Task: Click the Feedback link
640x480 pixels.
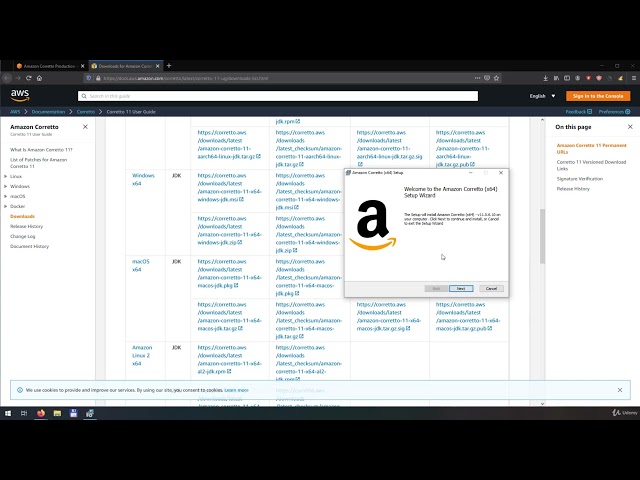Action: pos(579,111)
